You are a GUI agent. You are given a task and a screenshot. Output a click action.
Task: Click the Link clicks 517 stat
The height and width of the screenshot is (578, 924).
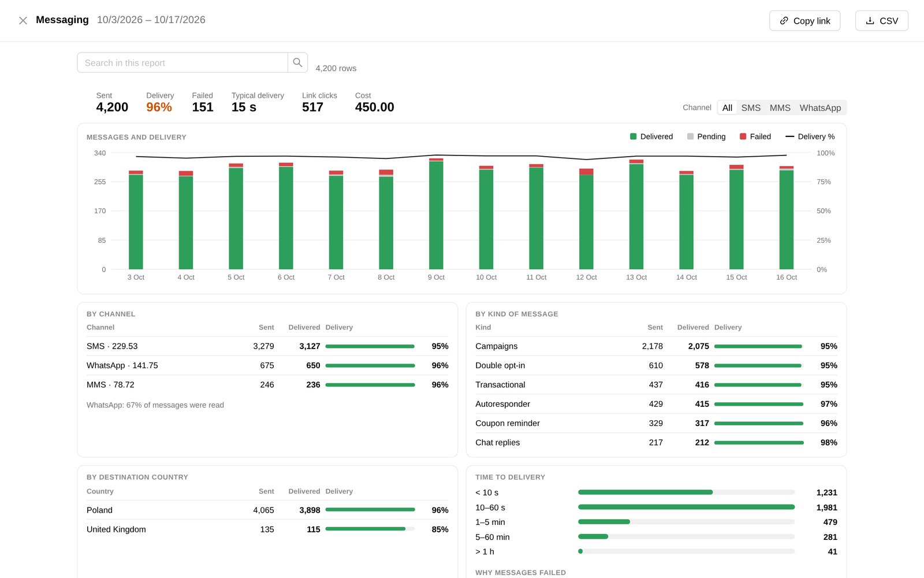(x=319, y=102)
